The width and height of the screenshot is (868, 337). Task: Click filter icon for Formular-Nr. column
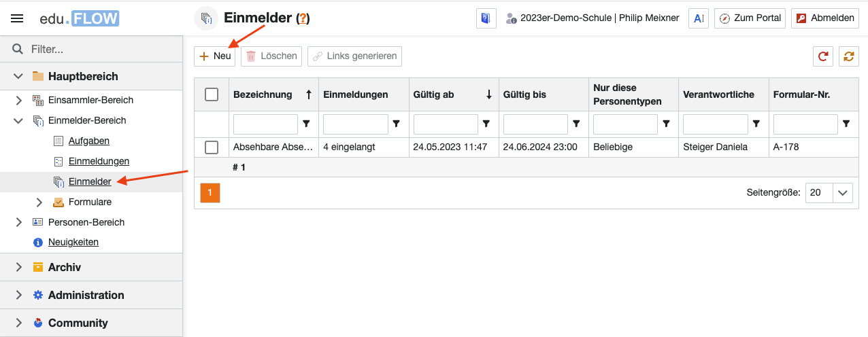coord(846,124)
